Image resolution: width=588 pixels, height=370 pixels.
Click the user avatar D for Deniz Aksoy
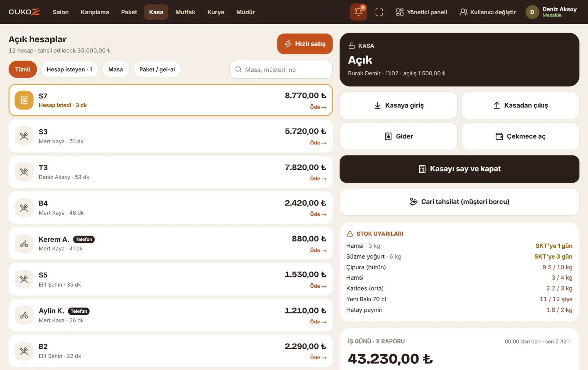pyautogui.click(x=532, y=12)
